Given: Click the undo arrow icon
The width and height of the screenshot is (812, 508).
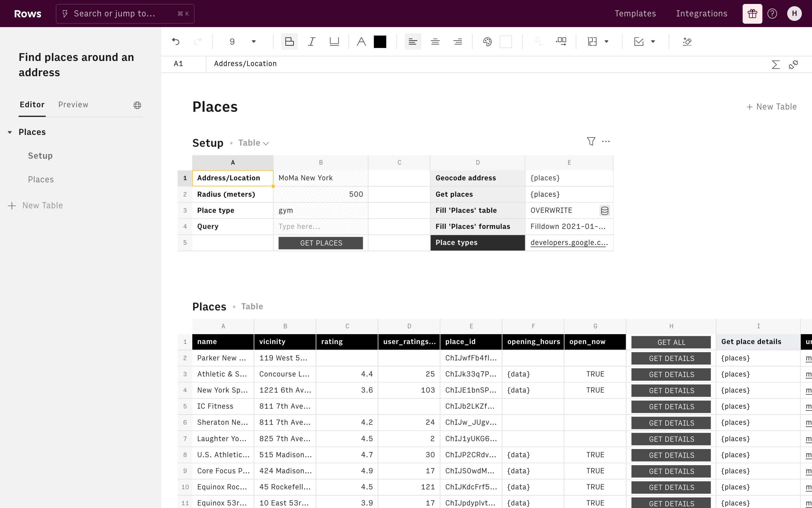Looking at the screenshot, I should pyautogui.click(x=176, y=42).
